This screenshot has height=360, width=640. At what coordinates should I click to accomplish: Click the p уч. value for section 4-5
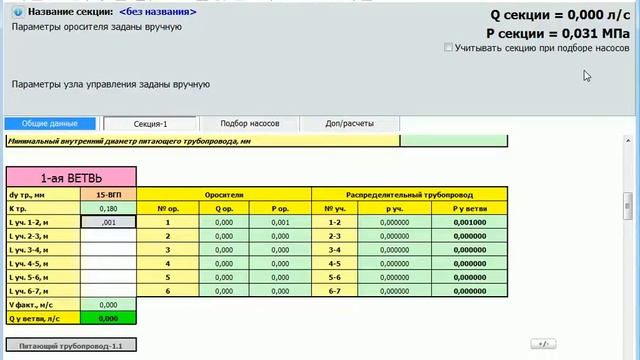(x=394, y=264)
